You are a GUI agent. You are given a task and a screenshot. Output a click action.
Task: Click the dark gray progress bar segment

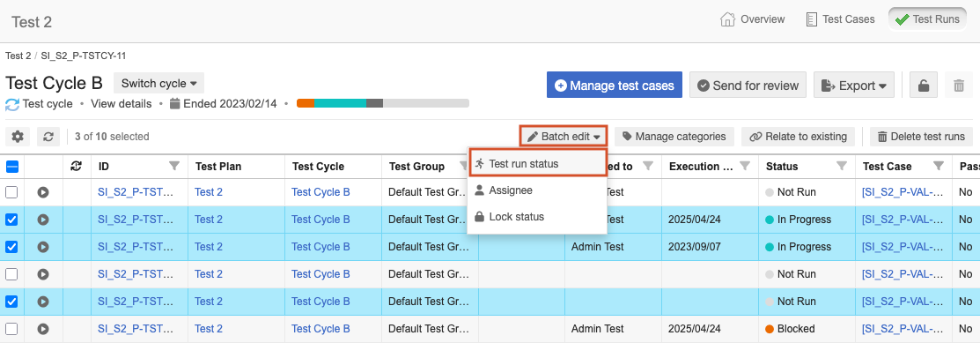point(374,103)
